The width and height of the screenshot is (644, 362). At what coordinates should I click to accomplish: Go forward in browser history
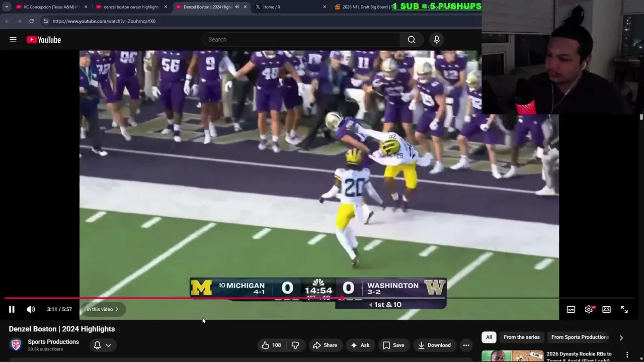(x=19, y=21)
